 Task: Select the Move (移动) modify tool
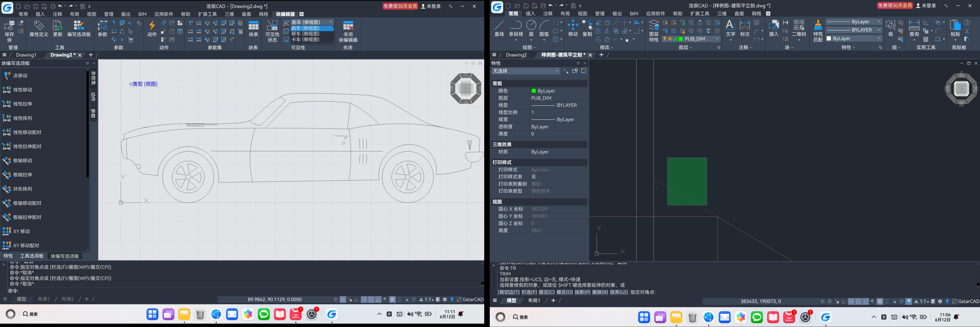(x=572, y=28)
